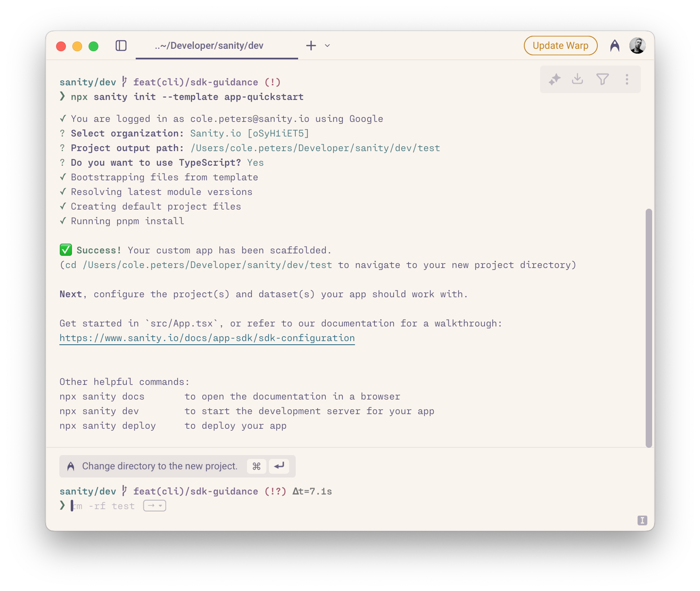Viewport: 700px width, 591px height.
Task: Click the Update Warp button
Action: point(560,46)
